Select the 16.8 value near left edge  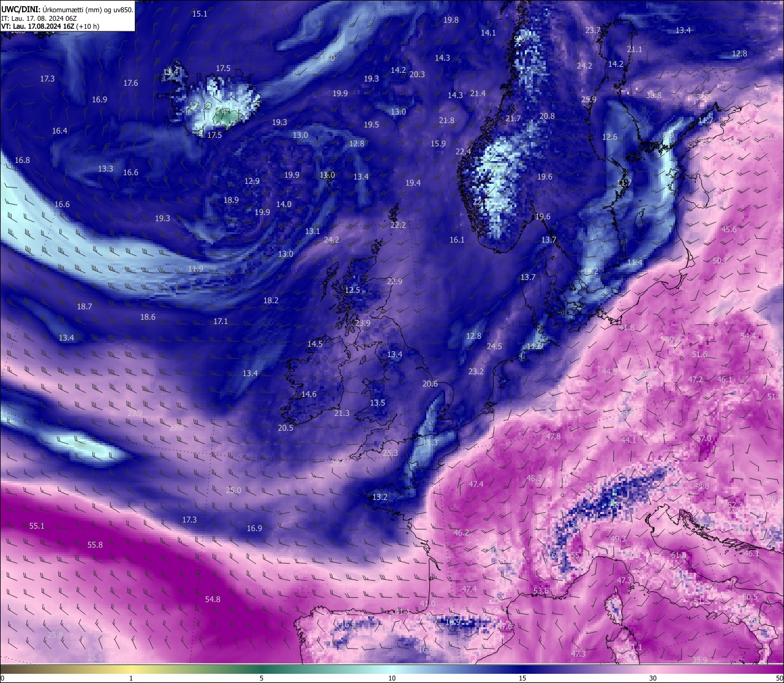pos(22,160)
